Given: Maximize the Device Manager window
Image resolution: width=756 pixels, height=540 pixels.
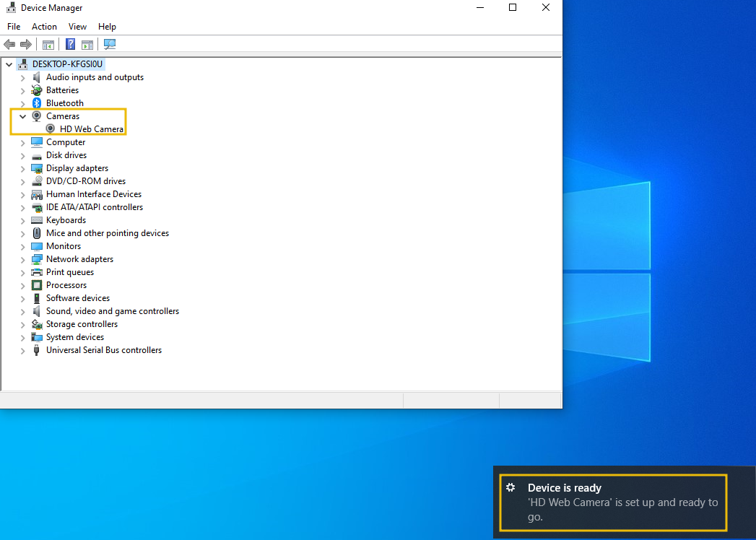Looking at the screenshot, I should pyautogui.click(x=513, y=7).
